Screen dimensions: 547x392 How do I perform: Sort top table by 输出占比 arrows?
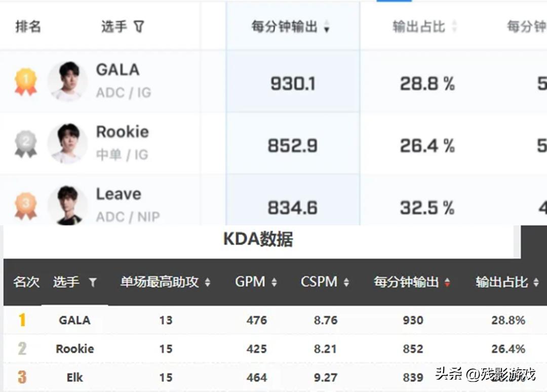[454, 26]
